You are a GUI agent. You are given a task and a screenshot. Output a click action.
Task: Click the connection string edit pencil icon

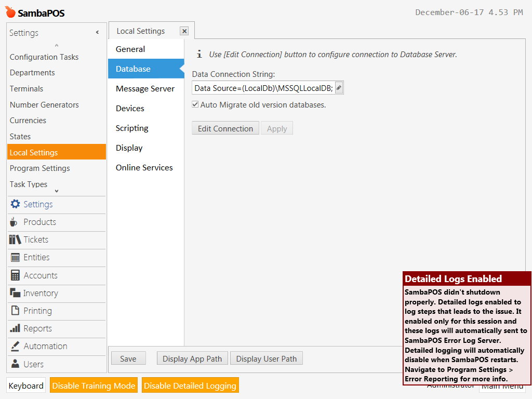pos(339,88)
